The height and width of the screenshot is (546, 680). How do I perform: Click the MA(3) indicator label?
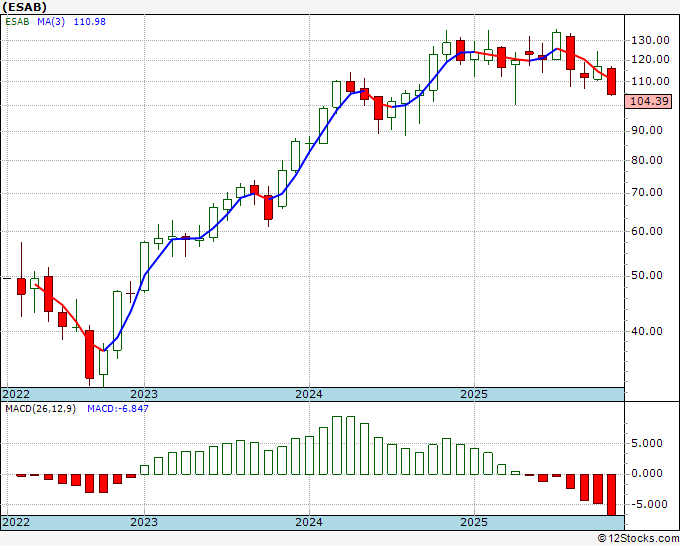tap(51, 22)
